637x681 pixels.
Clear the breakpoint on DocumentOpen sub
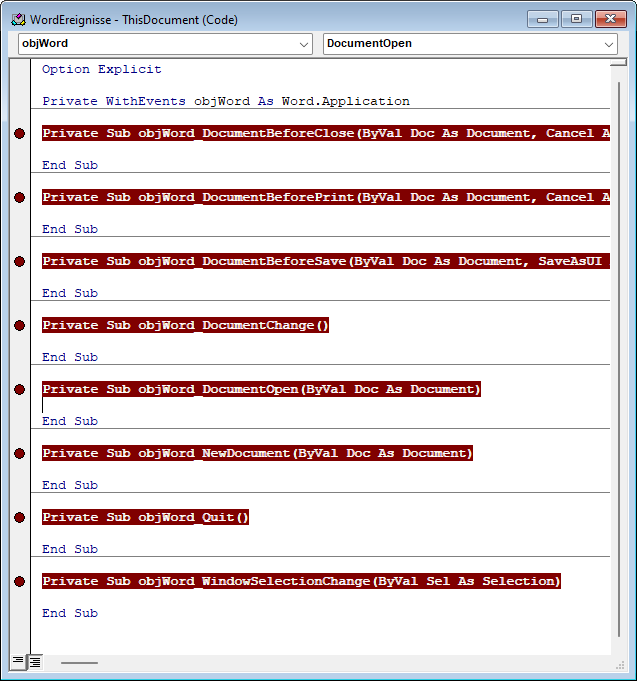tap(19, 390)
